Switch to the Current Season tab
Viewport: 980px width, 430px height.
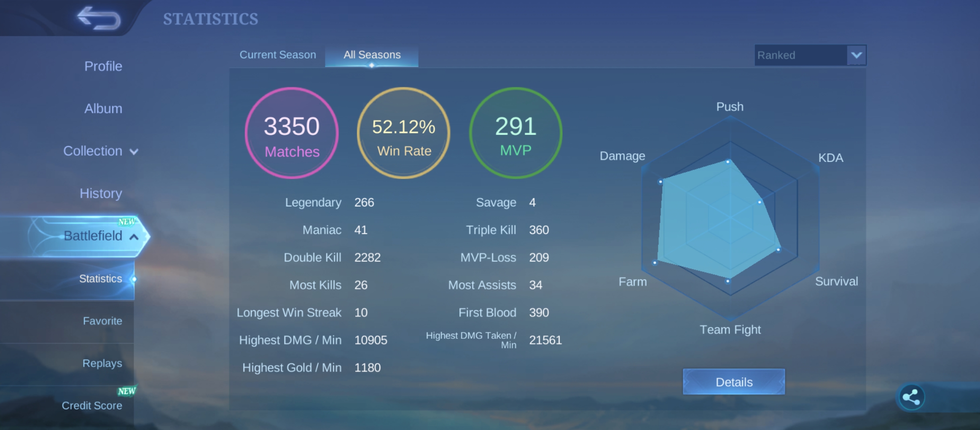(278, 55)
